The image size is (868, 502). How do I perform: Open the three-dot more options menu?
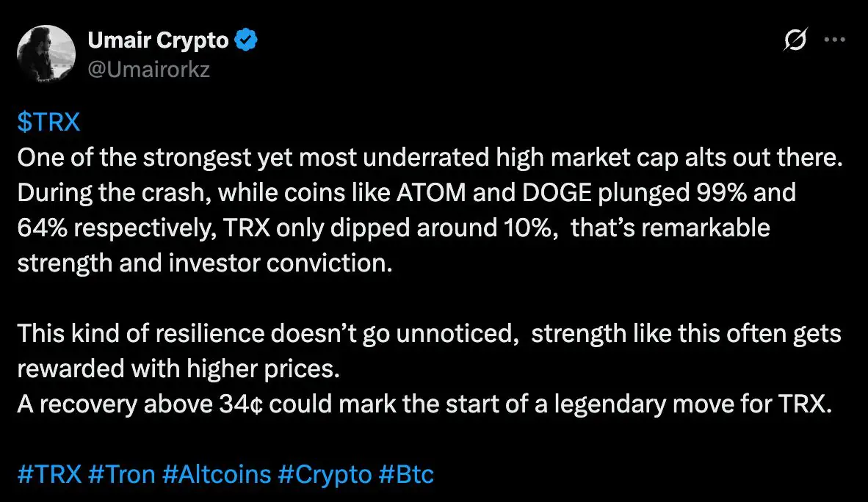835,40
